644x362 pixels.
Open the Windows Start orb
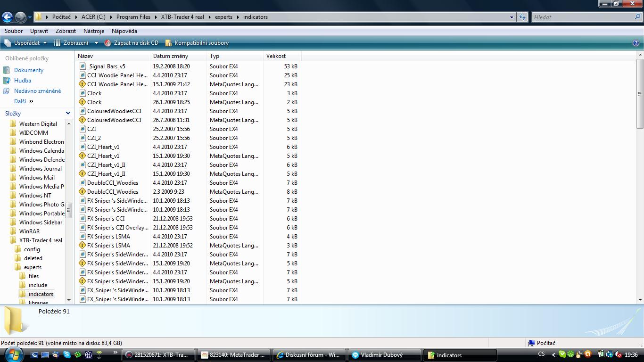coord(13,354)
